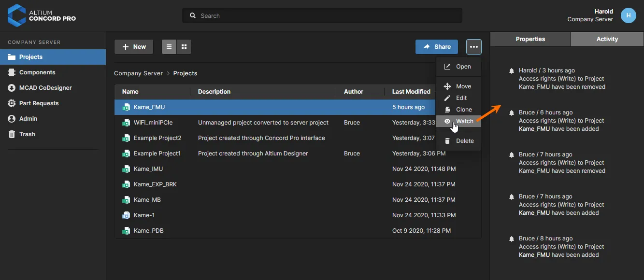The height and width of the screenshot is (280, 644).
Task: Select the Kame_FMU project name
Action: [x=149, y=107]
